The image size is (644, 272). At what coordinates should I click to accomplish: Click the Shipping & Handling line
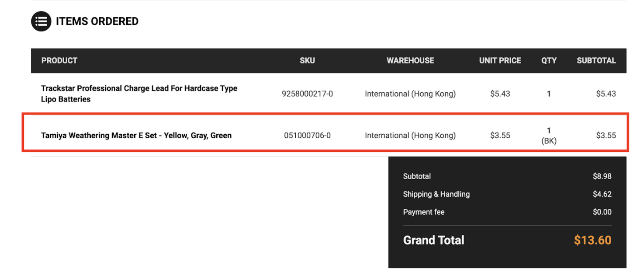tap(507, 194)
